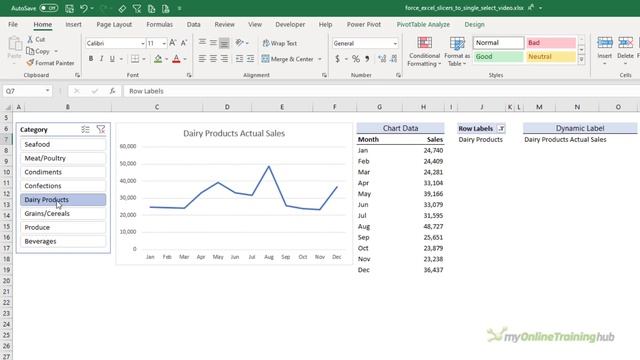The width and height of the screenshot is (640, 360).
Task: Switch to the Insert tab
Action: (x=73, y=24)
